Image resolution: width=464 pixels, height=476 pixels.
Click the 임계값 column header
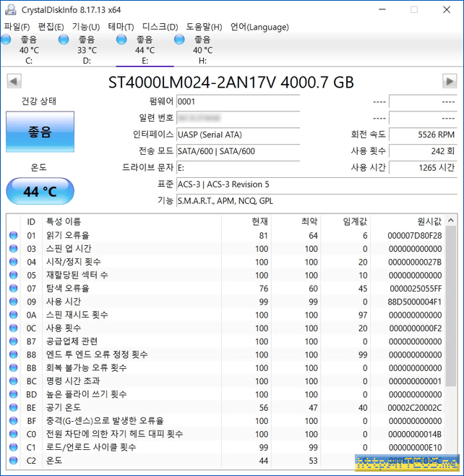coord(345,221)
